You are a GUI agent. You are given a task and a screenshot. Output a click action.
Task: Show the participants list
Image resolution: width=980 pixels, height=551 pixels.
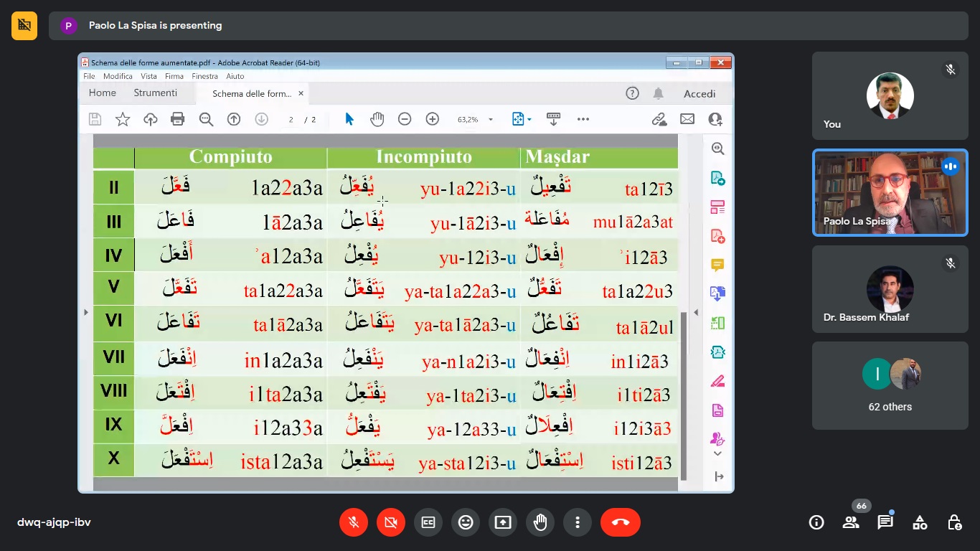[851, 522]
